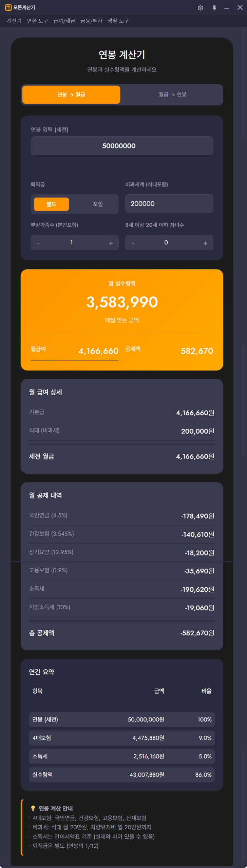
Task: Open the settings gear icon
Action: [200, 8]
